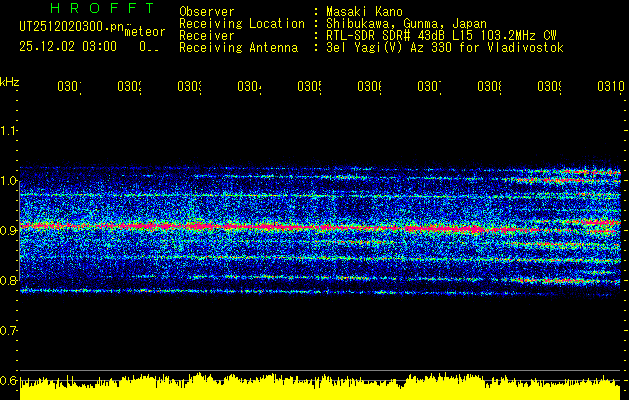Screen dimensions: 629x400
Task: Click the 'Receiver' field label
Action: pos(207,36)
